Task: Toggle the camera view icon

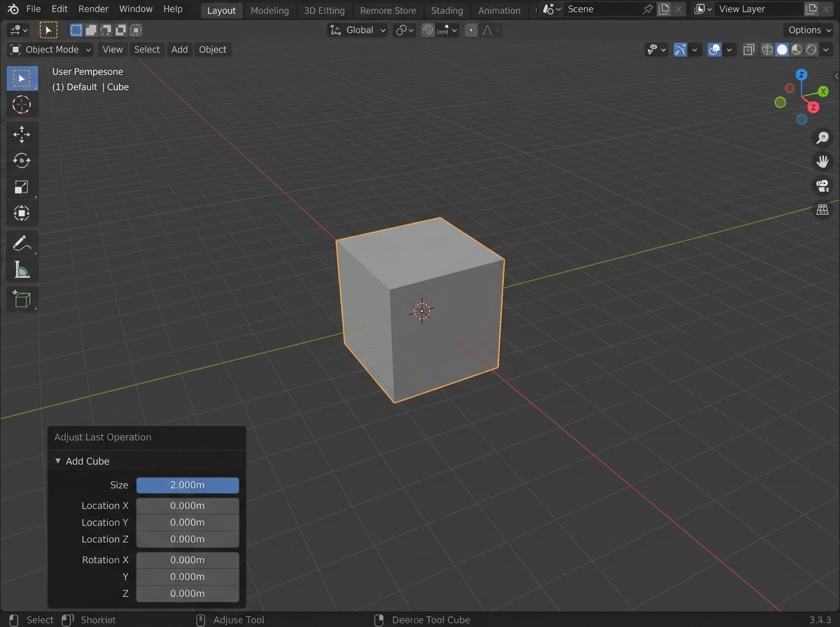Action: 822,185
